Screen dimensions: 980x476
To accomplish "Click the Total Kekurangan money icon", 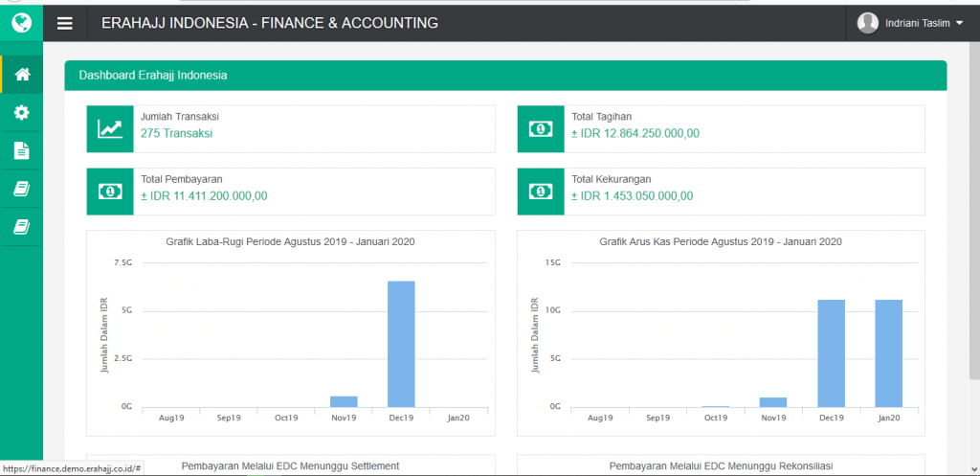I will pos(541,192).
